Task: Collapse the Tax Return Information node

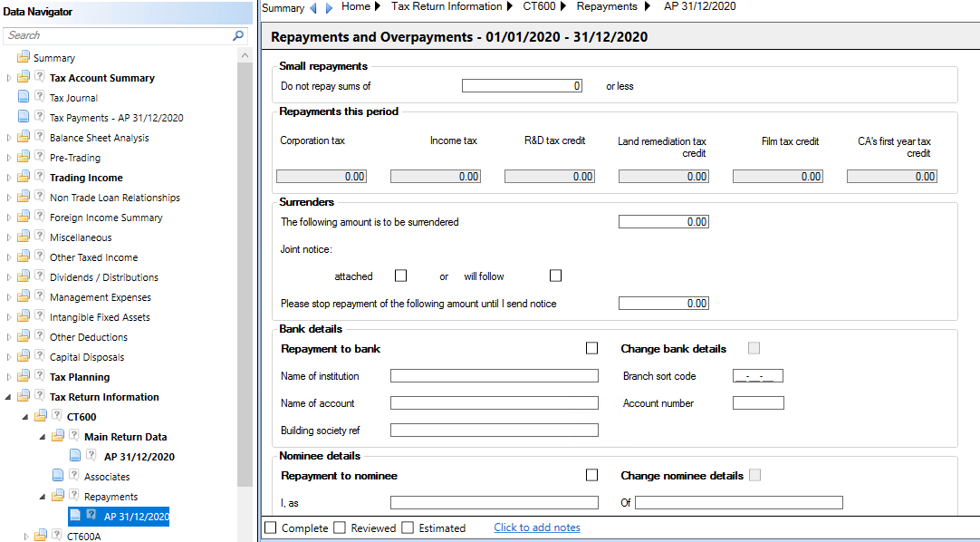Action: pyautogui.click(x=8, y=398)
